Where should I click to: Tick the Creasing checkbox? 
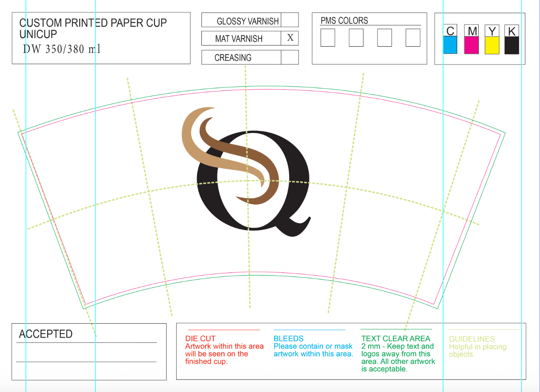pyautogui.click(x=290, y=57)
